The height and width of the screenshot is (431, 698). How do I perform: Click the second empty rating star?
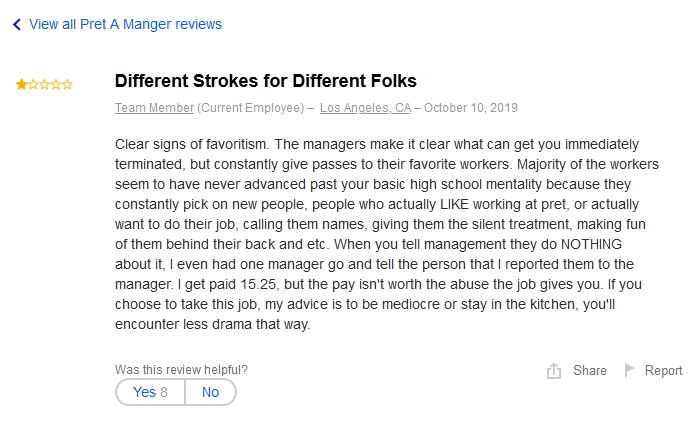(33, 85)
